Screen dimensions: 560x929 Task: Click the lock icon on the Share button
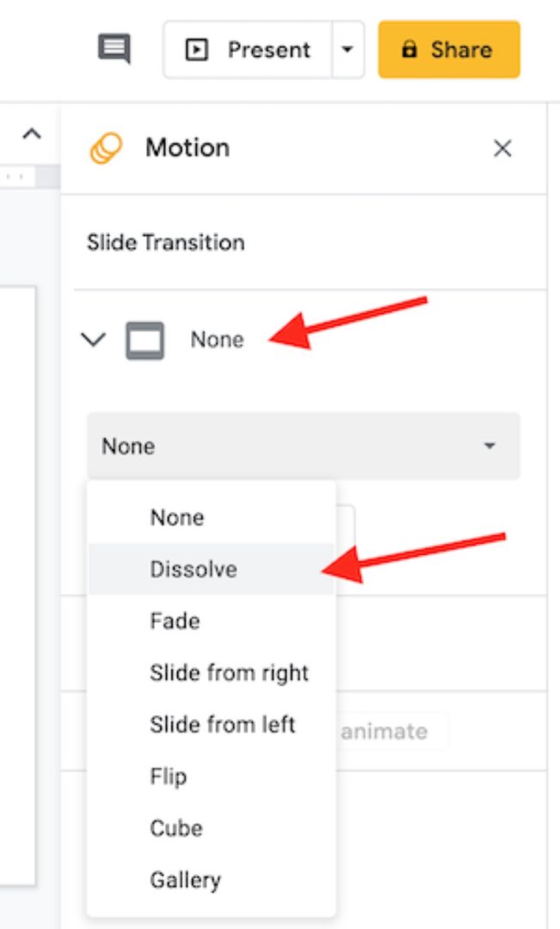coord(410,49)
